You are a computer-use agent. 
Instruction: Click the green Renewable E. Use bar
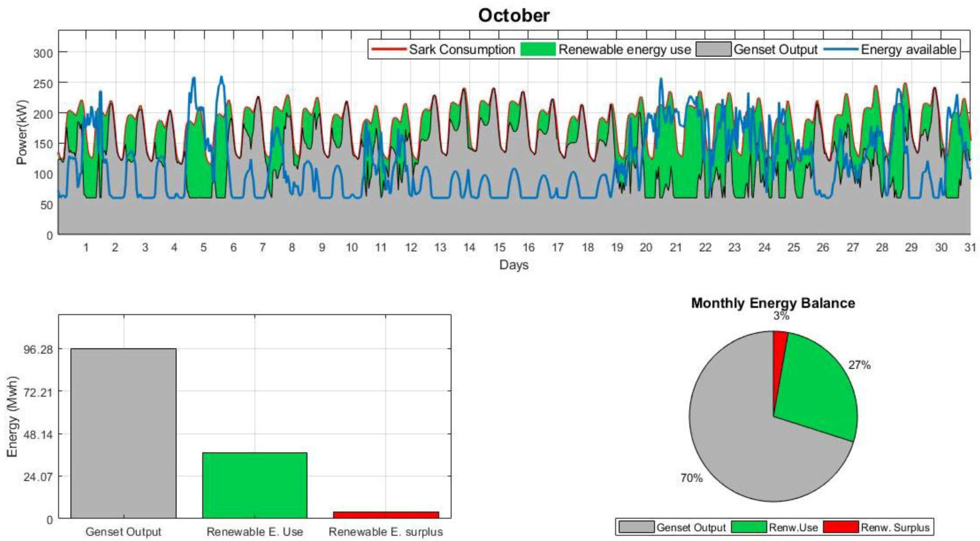(254, 485)
